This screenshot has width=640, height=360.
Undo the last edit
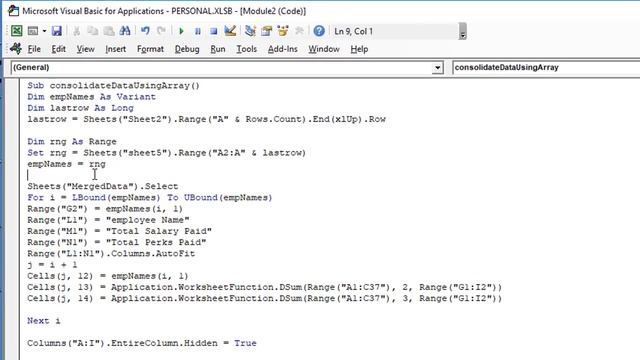145,31
